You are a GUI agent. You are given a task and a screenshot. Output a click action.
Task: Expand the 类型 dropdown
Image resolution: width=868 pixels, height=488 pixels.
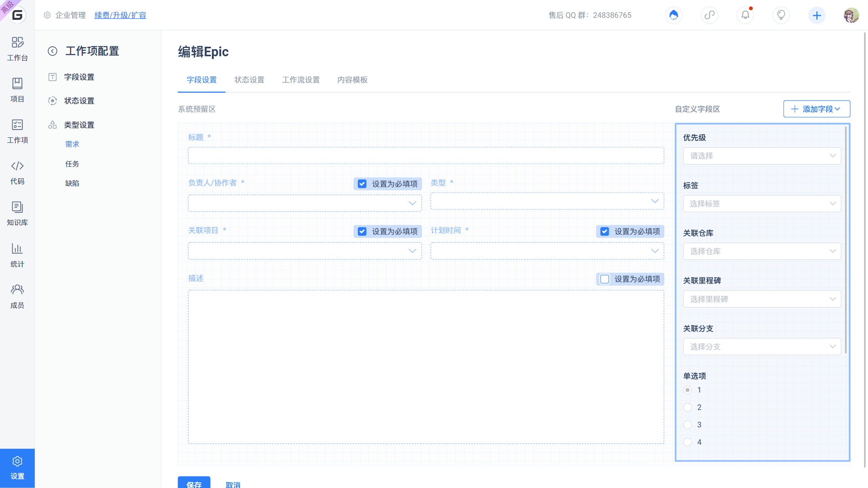coord(547,201)
